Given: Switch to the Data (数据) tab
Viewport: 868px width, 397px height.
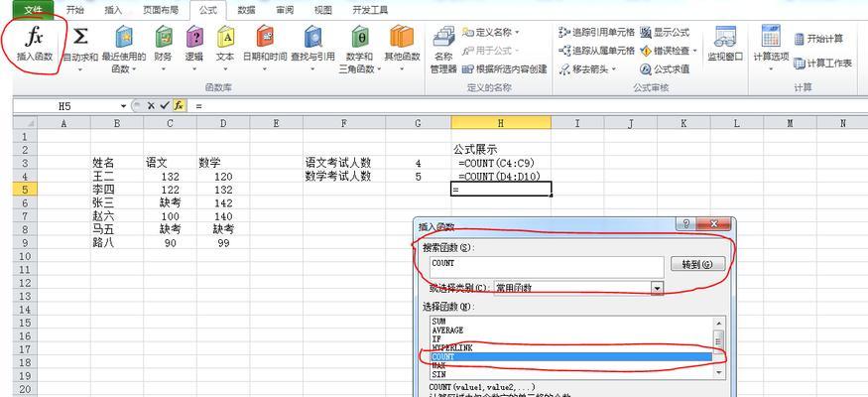Looking at the screenshot, I should [246, 10].
